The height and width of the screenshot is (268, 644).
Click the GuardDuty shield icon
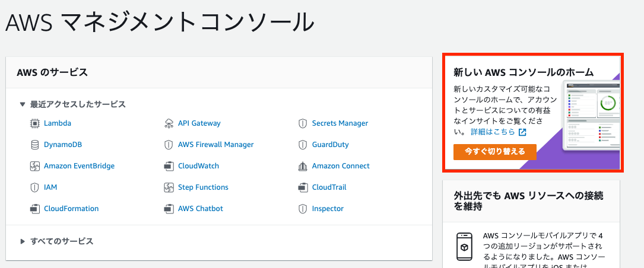pos(303,145)
